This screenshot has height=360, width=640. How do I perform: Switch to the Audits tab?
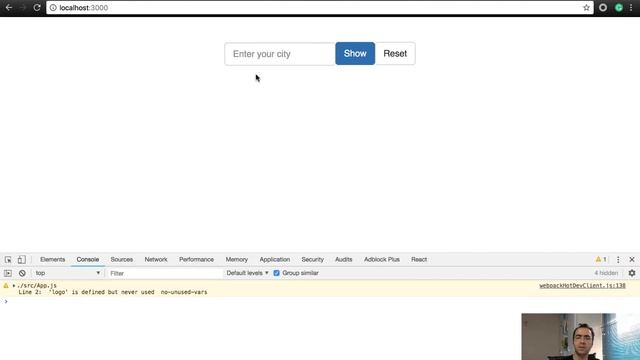344,260
